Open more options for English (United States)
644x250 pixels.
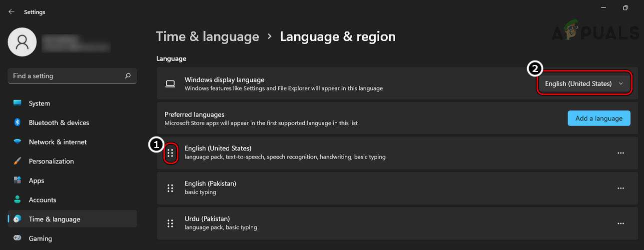coord(621,153)
